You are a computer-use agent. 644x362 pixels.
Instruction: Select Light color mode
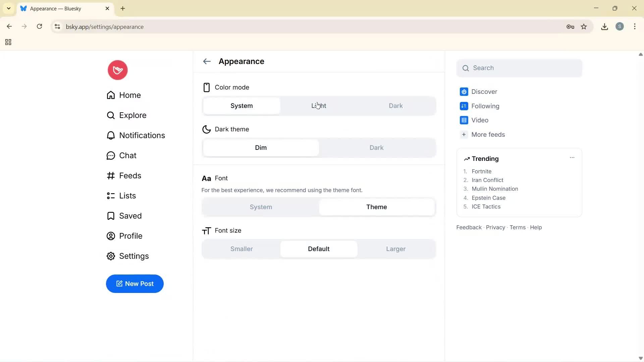(318, 106)
